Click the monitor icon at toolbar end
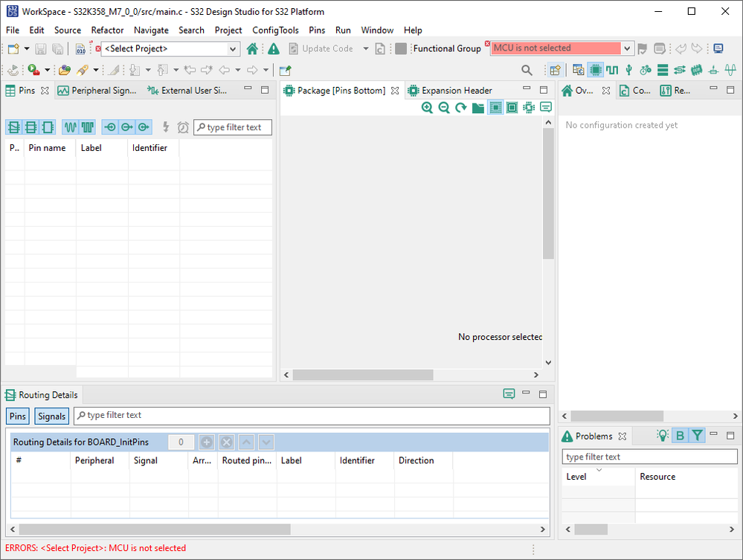Screen dimensions: 743x560 coord(718,48)
